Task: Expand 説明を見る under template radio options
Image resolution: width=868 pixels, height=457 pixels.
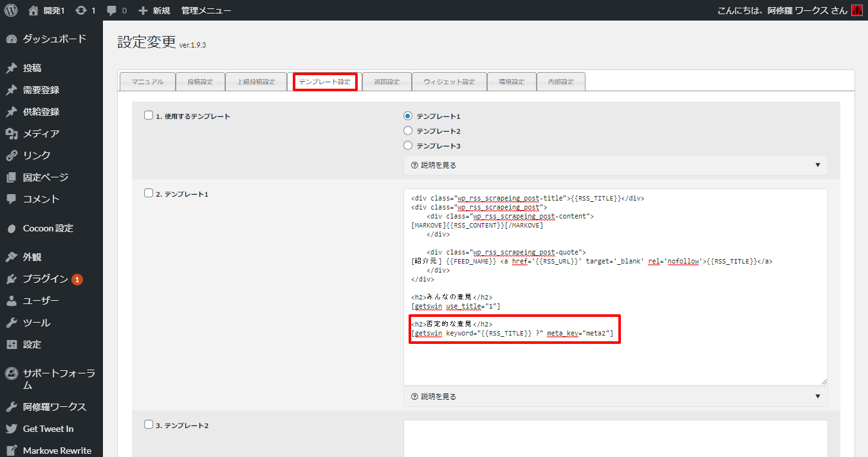Action: tap(615, 165)
